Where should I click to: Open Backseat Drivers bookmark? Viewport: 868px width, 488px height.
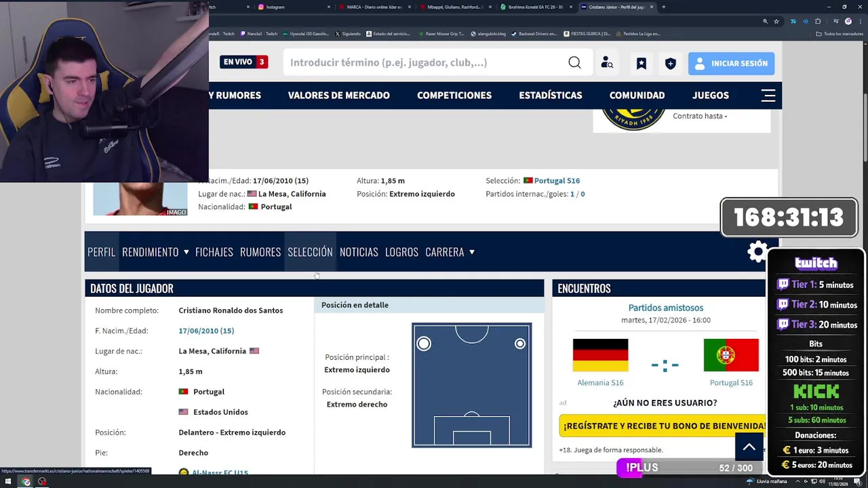pos(534,33)
